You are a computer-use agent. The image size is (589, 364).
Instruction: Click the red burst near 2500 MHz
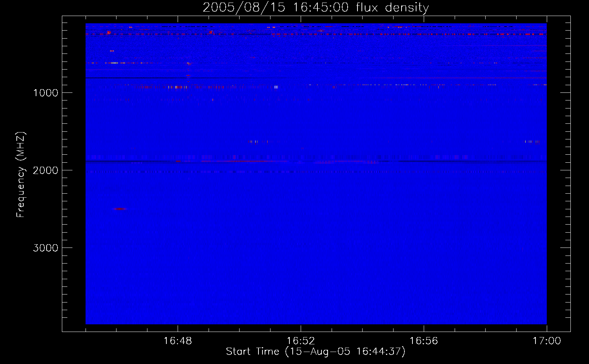(x=119, y=209)
